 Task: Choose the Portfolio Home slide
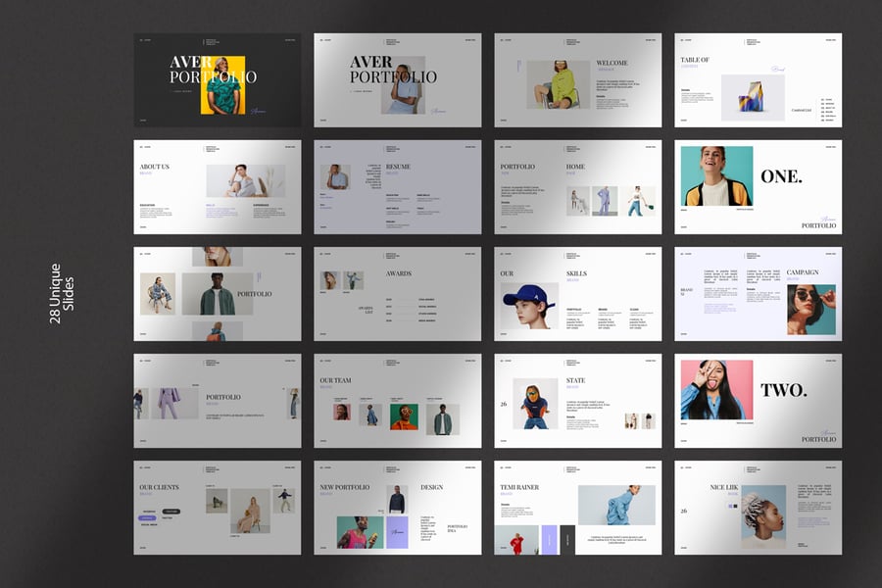click(x=577, y=187)
